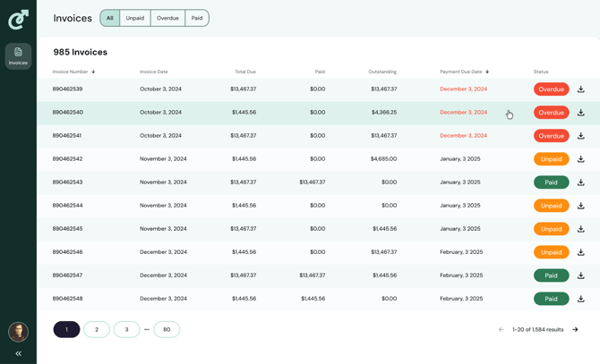Click Unpaid badge for invoice 890462546
The width and height of the screenshot is (600, 364).
pos(551,252)
